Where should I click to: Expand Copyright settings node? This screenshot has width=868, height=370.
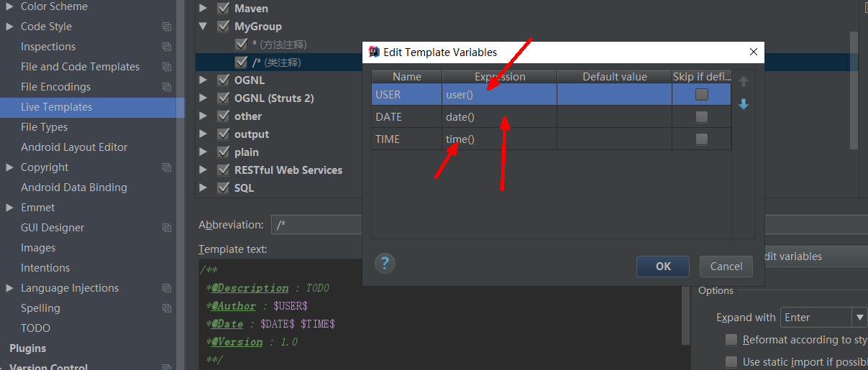pyautogui.click(x=9, y=167)
